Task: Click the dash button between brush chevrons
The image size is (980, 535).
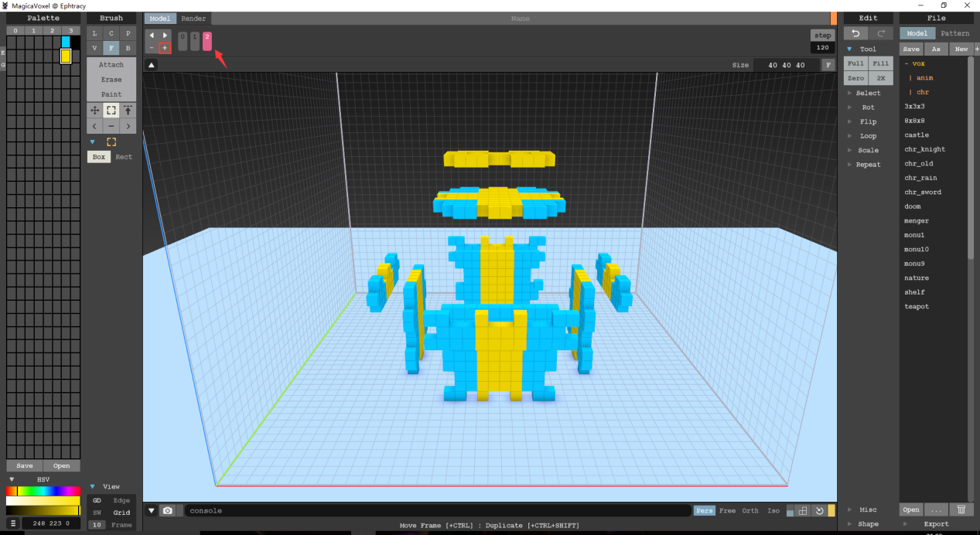Action: 111,126
